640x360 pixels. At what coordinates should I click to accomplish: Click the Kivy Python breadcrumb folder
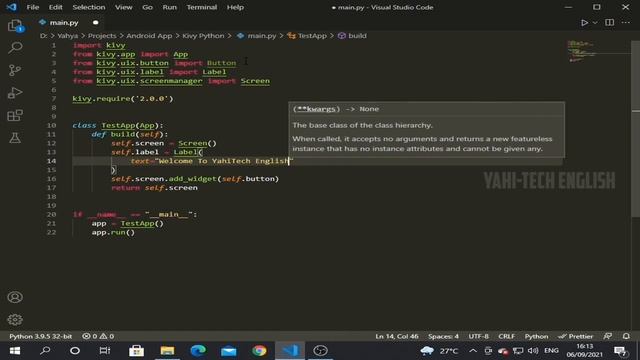point(203,36)
